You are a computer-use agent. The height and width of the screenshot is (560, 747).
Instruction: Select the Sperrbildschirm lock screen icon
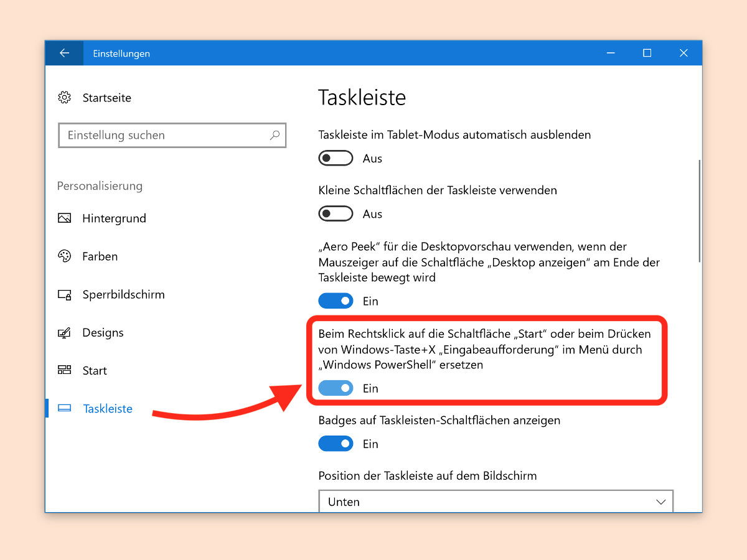click(64, 295)
